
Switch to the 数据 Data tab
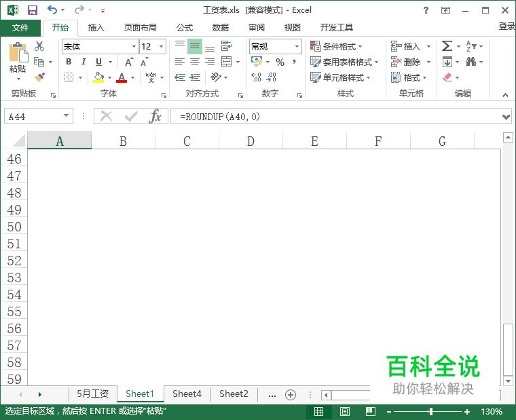coord(221,28)
